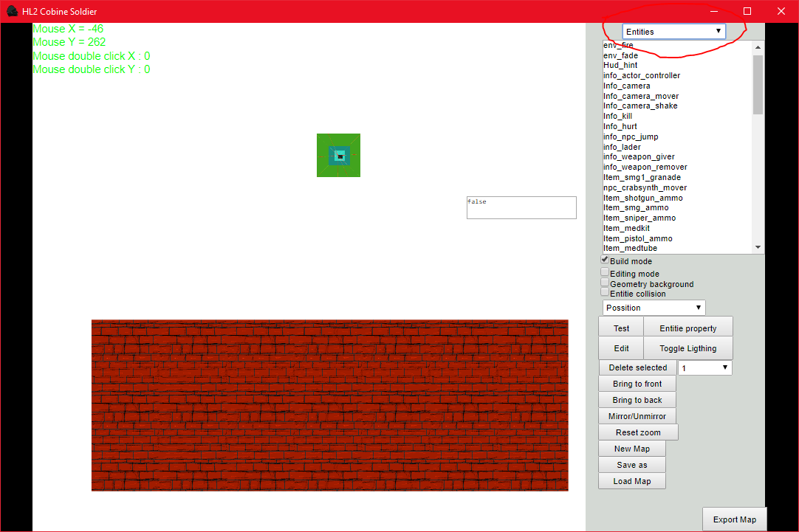This screenshot has width=799, height=532.
Task: Minimize the HL2 Cobine Soldier window
Action: 714,11
